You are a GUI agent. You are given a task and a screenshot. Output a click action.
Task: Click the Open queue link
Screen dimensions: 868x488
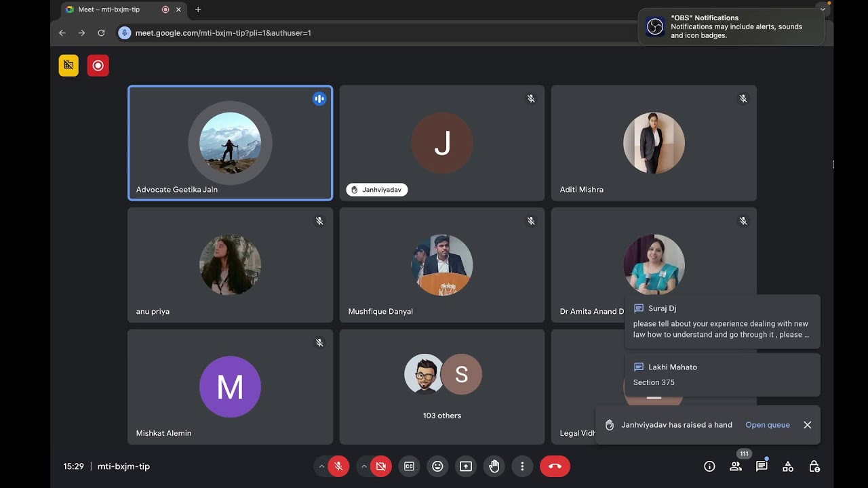768,425
